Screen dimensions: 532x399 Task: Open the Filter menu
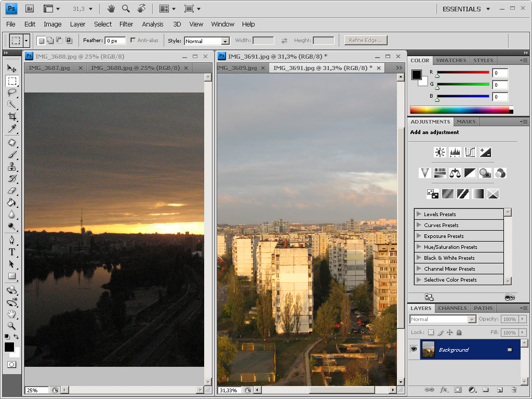126,24
